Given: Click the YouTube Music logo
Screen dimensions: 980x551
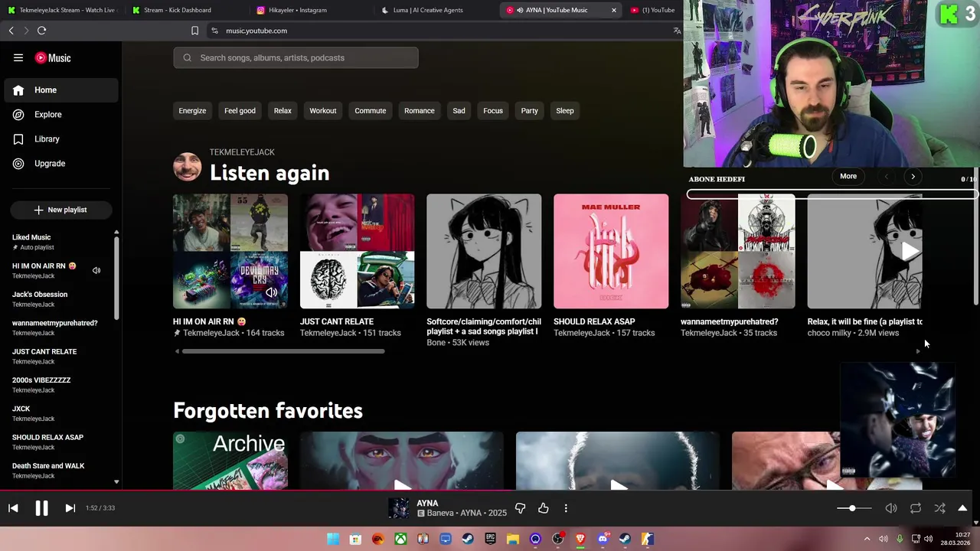Looking at the screenshot, I should 54,58.
